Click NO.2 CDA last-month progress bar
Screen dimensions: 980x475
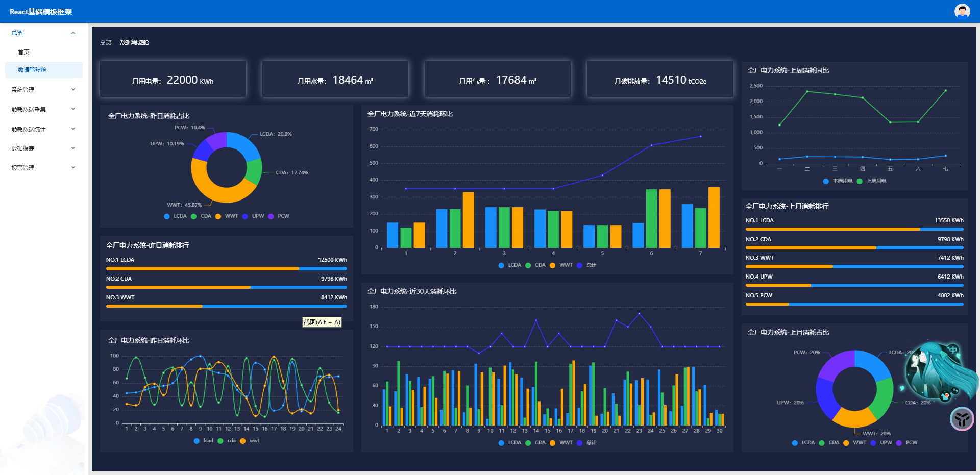coord(854,248)
